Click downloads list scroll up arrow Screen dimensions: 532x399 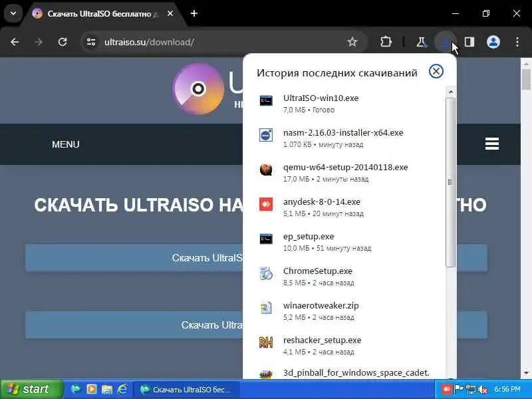pyautogui.click(x=451, y=92)
